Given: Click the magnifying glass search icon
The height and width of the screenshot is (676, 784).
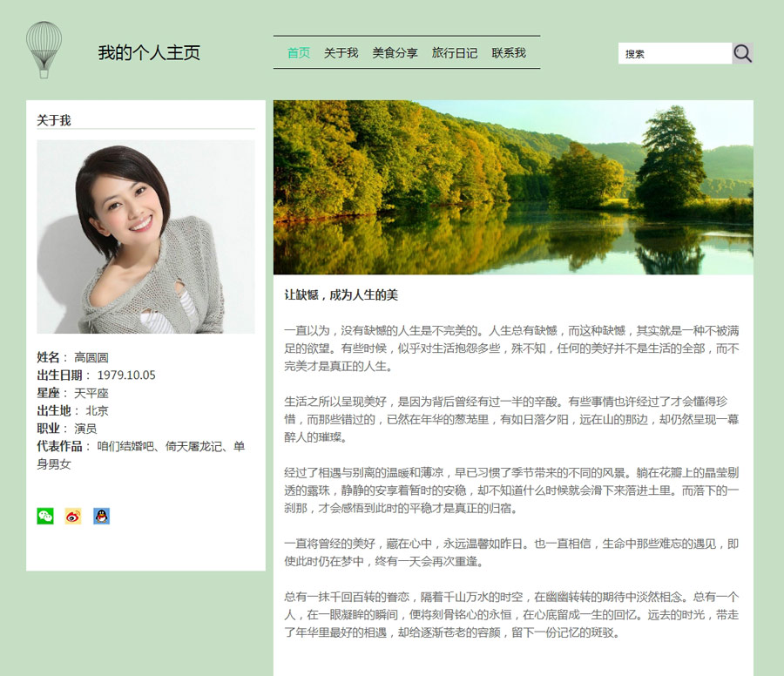Looking at the screenshot, I should (742, 53).
